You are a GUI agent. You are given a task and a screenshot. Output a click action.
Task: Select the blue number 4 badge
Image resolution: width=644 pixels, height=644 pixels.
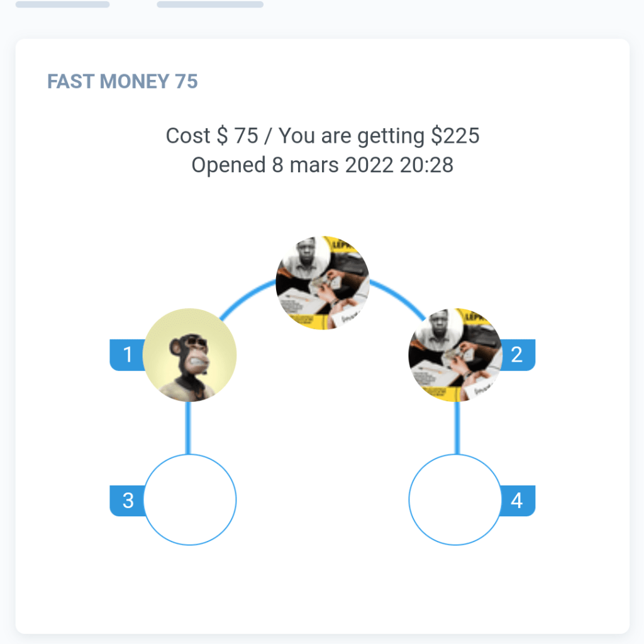pyautogui.click(x=518, y=501)
